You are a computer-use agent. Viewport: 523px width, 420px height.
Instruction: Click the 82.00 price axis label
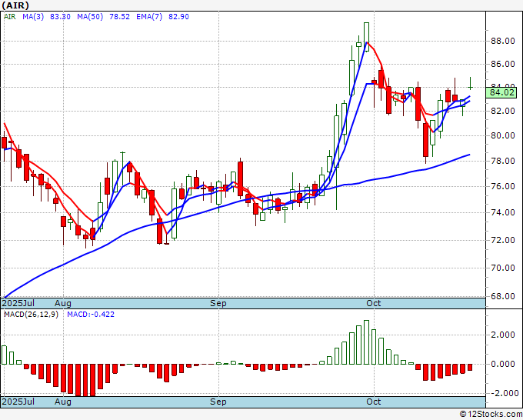tap(502, 111)
